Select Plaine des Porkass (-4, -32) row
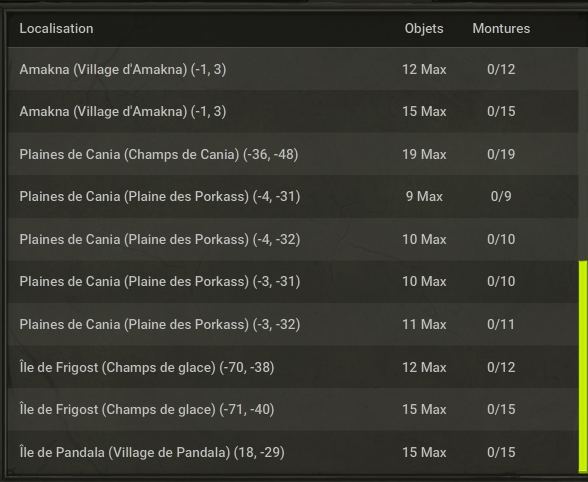The width and height of the screenshot is (588, 482). coord(292,239)
